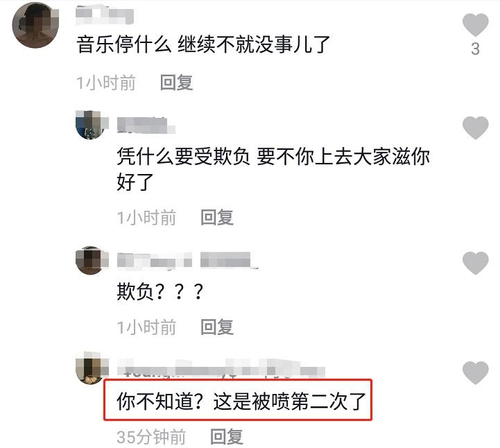The image size is (500, 448).
Task: Tap 回复 under the 欺负？？？ comment
Action: tap(217, 327)
